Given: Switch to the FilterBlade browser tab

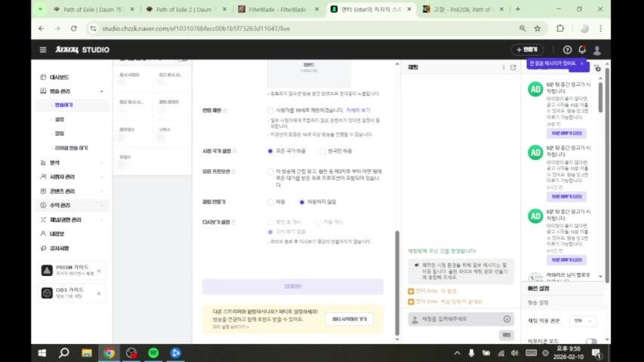Looking at the screenshot, I should tap(278, 9).
